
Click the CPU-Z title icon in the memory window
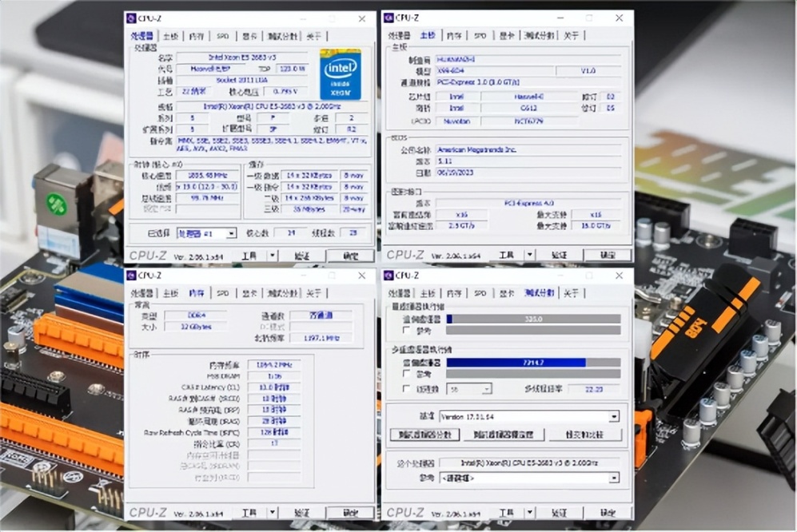tap(131, 276)
